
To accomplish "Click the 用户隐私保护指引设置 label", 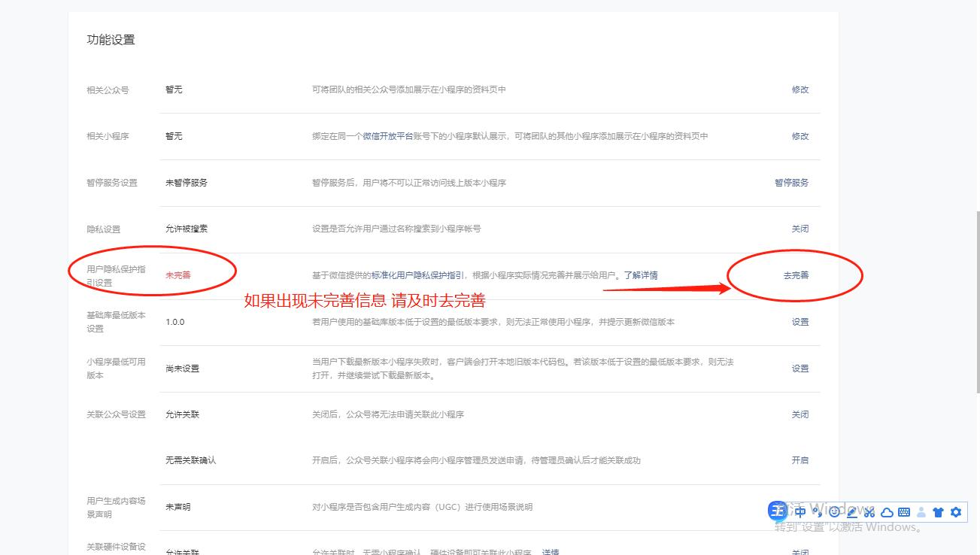I will pos(117,276).
